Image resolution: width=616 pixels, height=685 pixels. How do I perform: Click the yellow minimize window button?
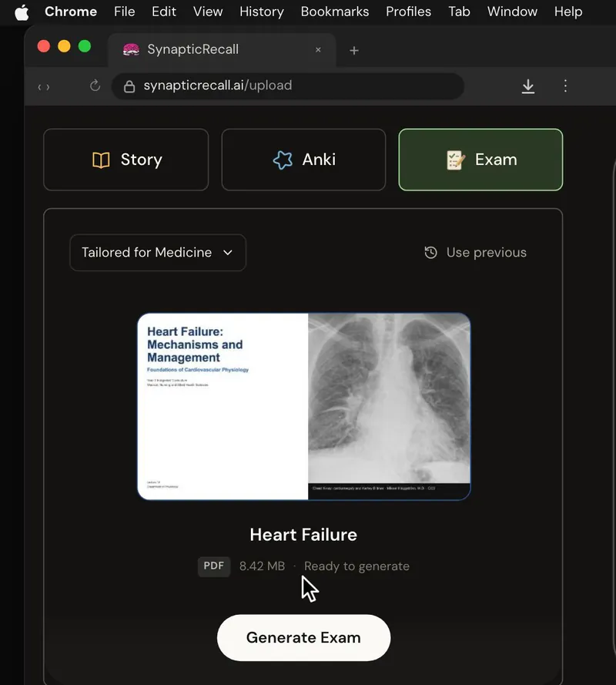pyautogui.click(x=64, y=46)
